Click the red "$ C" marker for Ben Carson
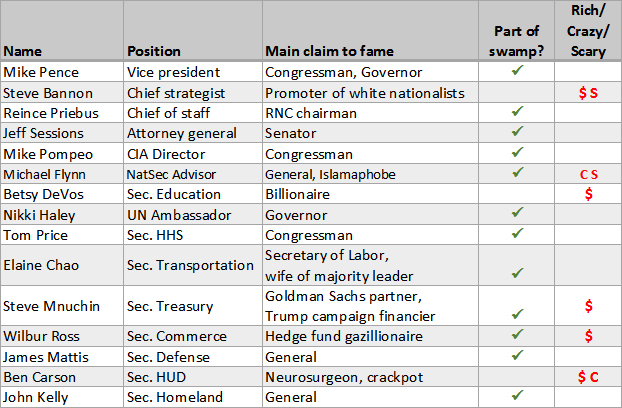622x408 pixels. coord(589,376)
